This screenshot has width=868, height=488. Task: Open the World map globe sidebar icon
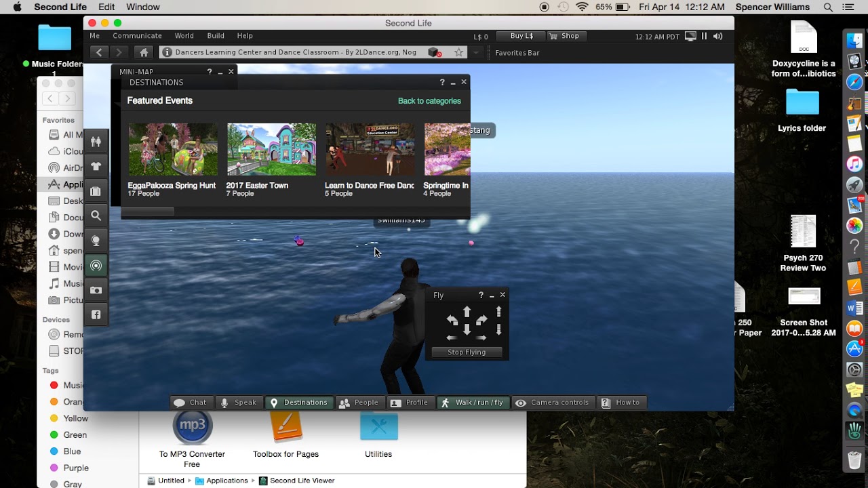(x=96, y=241)
